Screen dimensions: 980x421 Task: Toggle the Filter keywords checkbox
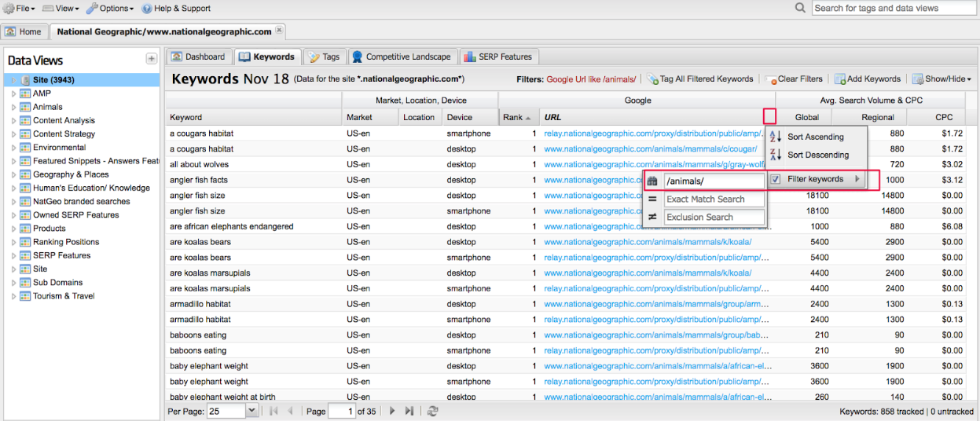click(x=776, y=179)
